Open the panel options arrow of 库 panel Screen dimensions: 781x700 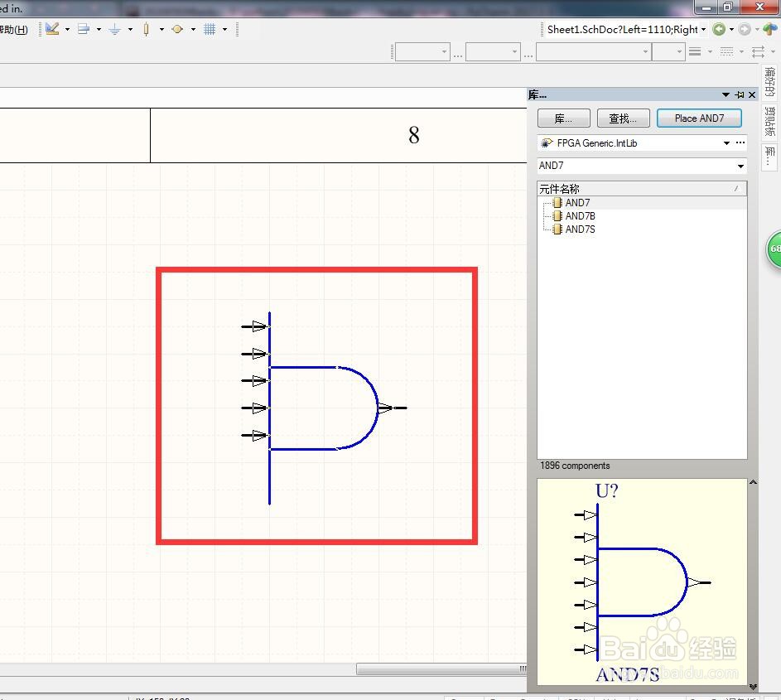726,94
